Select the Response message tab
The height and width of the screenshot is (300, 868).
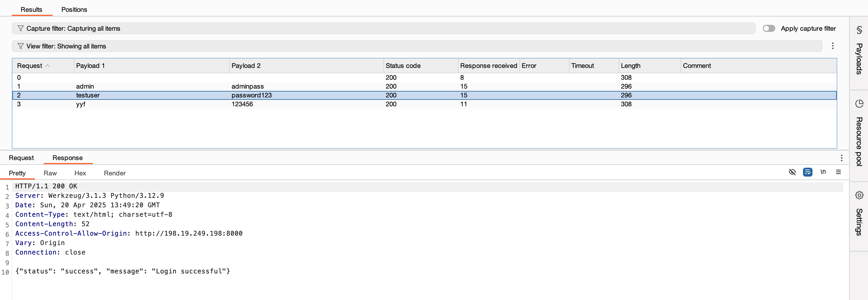pos(67,158)
